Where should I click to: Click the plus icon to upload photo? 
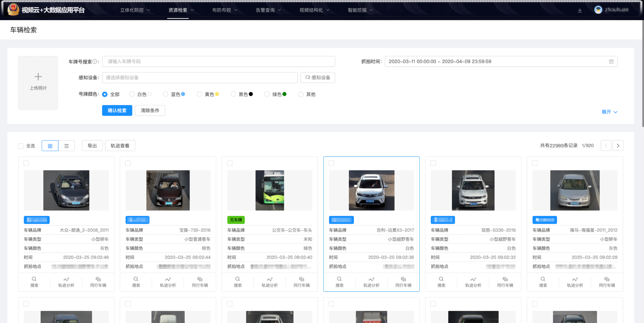coord(38,76)
